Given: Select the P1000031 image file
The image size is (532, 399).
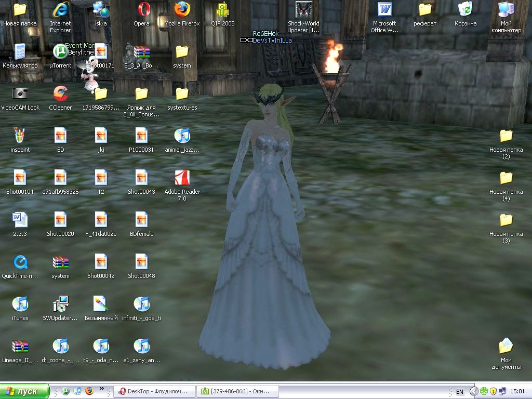Looking at the screenshot, I should tap(141, 137).
